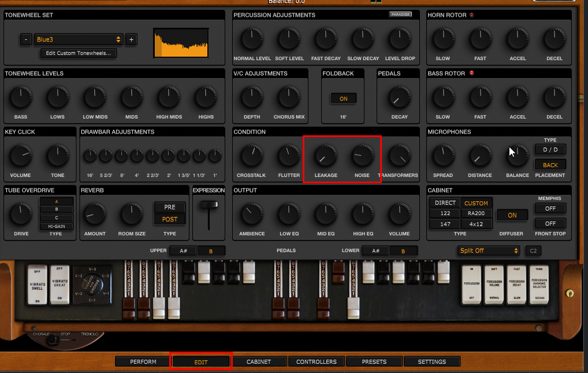
Task: Click the Bass Rotor Fast knob
Action: [x=481, y=97]
